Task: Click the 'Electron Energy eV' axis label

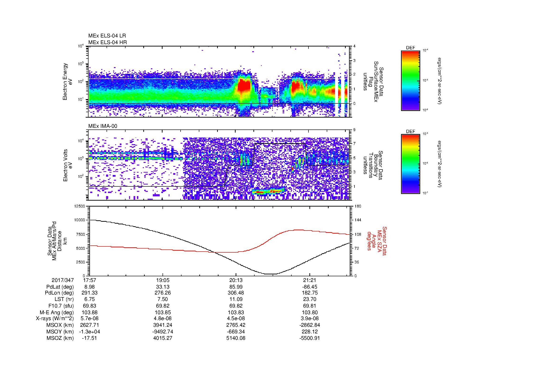Action: [67, 82]
